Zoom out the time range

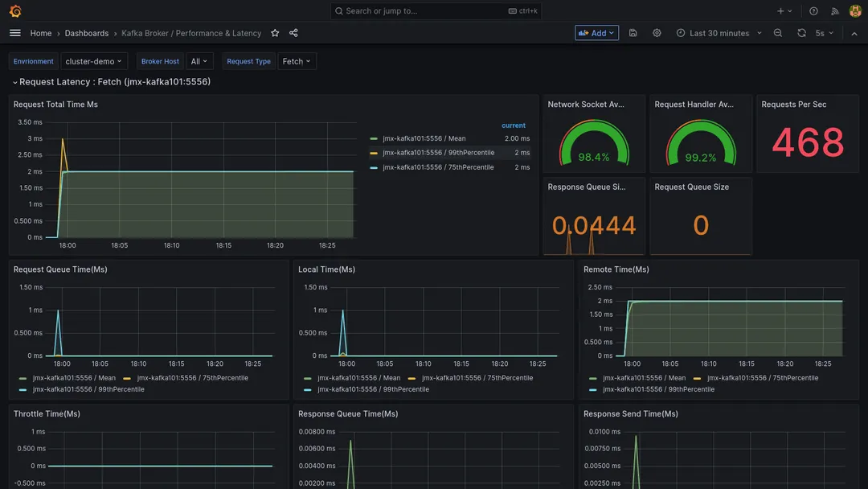777,33
